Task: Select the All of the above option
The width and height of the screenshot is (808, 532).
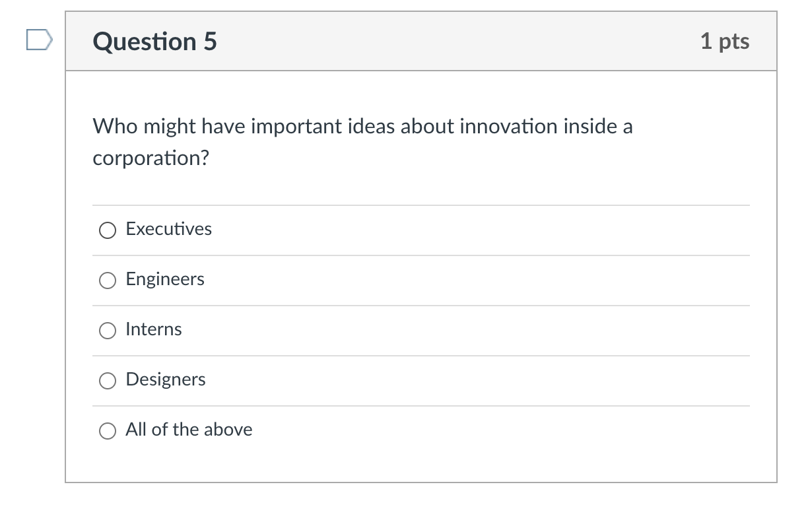Action: [107, 431]
